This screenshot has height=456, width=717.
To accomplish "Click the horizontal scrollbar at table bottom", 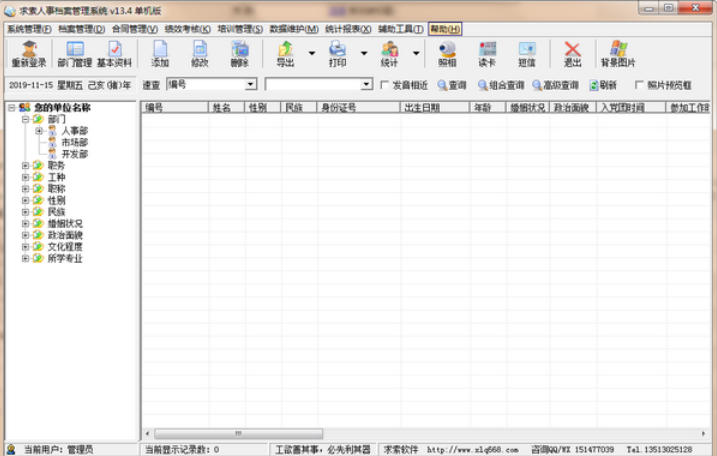I will point(400,433).
